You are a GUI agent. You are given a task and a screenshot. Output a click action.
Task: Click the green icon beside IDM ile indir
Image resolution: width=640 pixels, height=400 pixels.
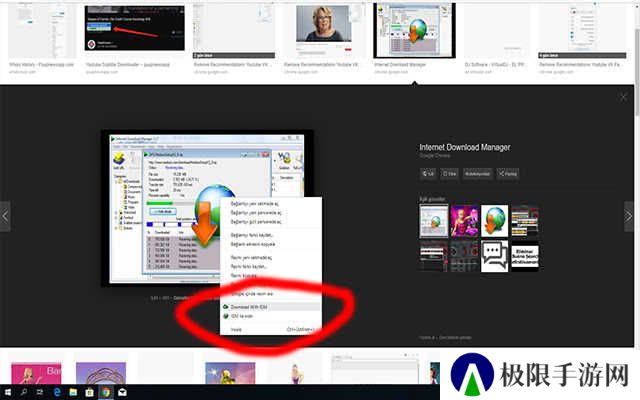tap(226, 316)
